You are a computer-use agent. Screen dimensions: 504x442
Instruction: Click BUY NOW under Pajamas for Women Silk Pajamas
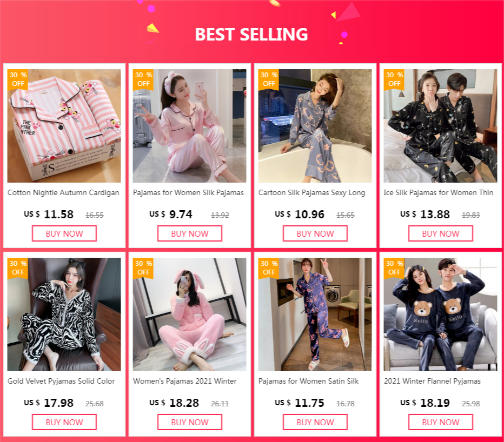coord(190,233)
